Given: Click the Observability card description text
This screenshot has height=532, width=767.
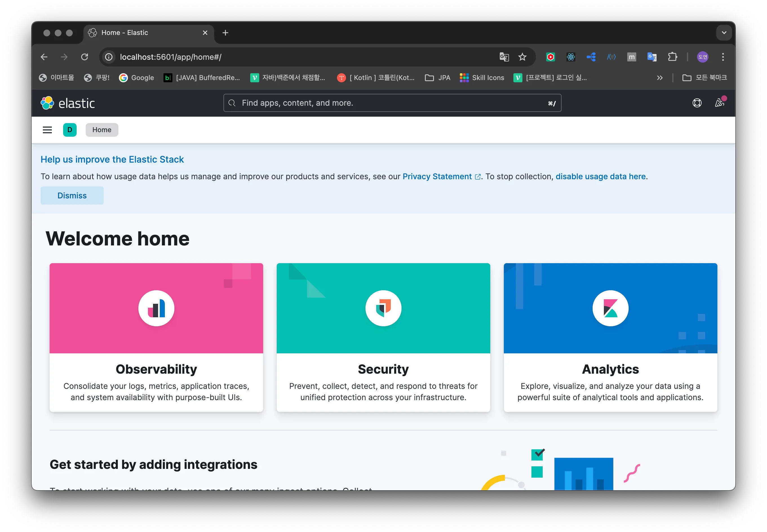Looking at the screenshot, I should [156, 392].
